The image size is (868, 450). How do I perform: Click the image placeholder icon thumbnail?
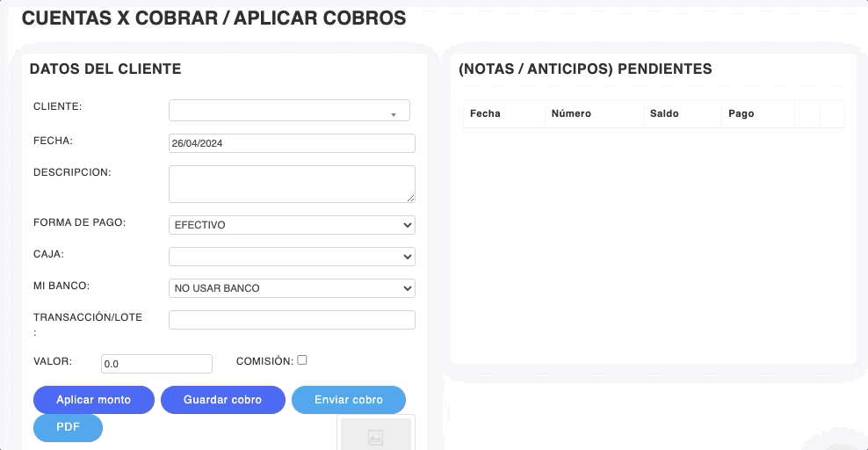point(376,436)
